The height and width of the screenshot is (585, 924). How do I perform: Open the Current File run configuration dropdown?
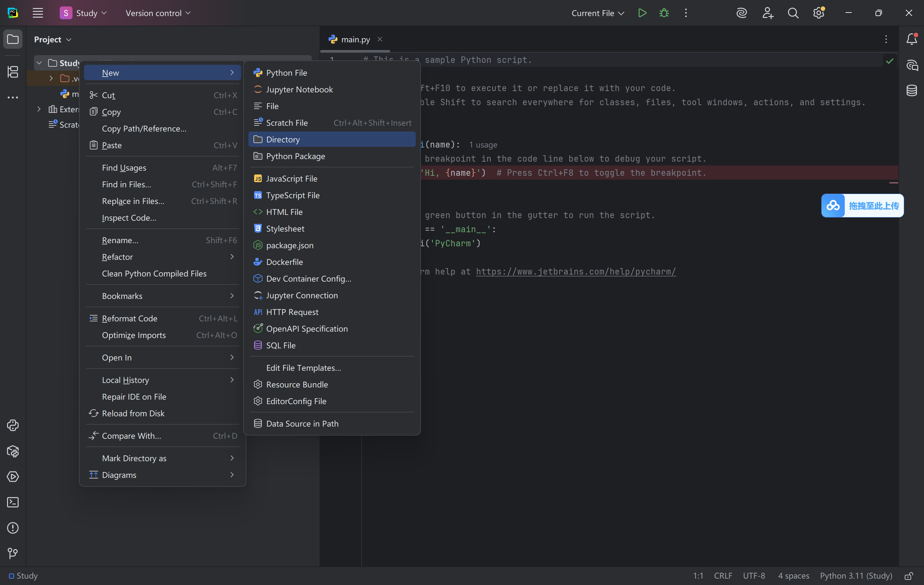pyautogui.click(x=597, y=13)
